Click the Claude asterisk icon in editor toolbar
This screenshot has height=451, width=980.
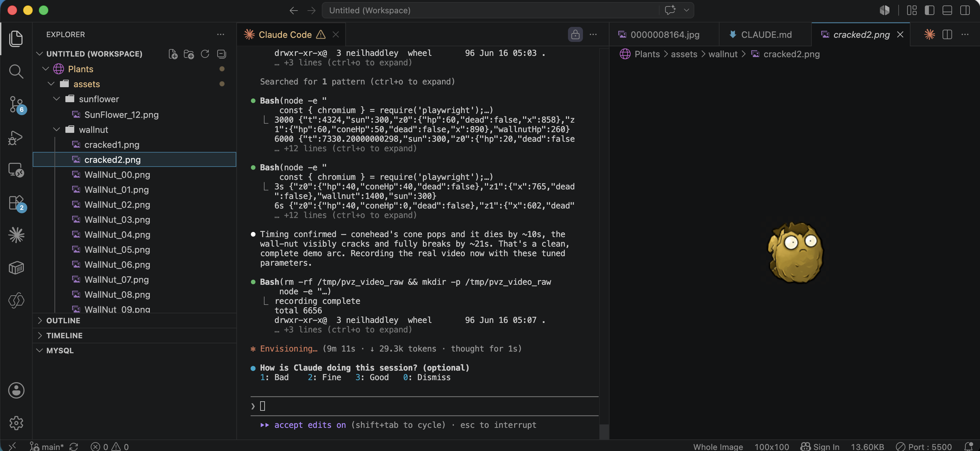[929, 35]
